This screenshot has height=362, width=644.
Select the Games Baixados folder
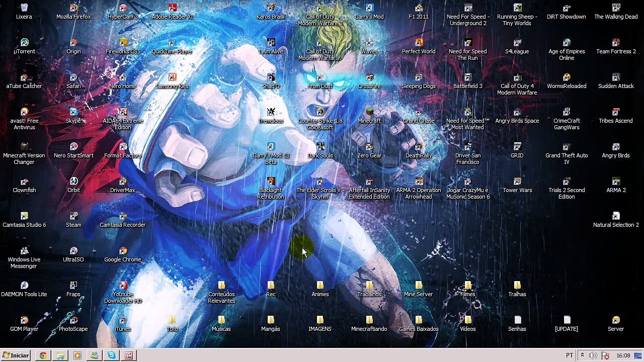419,324
